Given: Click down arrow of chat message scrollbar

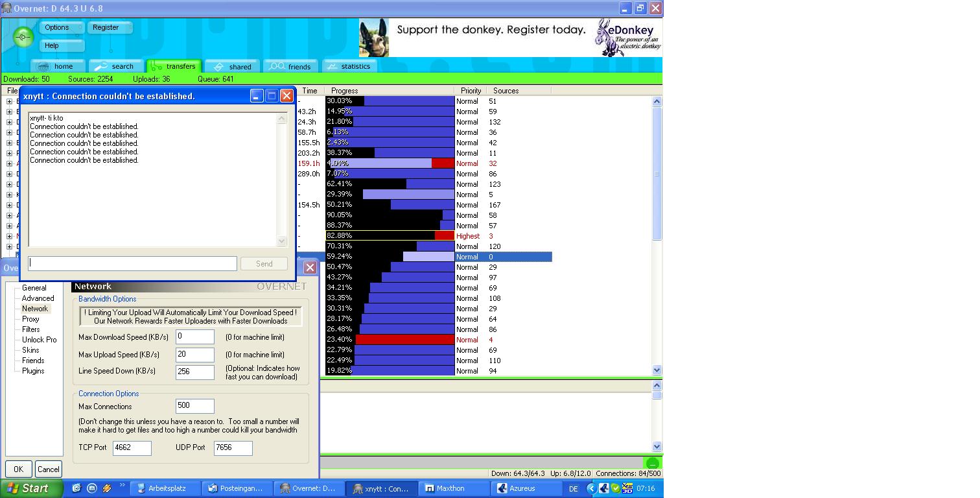Looking at the screenshot, I should [282, 241].
